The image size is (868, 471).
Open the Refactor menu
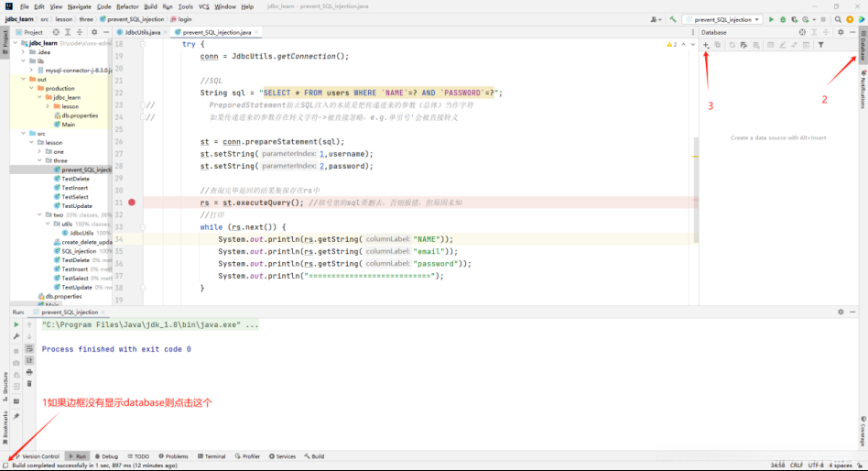[x=127, y=6]
